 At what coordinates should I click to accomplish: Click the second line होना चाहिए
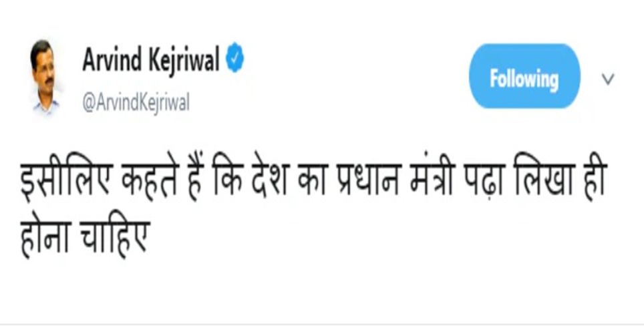[85, 237]
